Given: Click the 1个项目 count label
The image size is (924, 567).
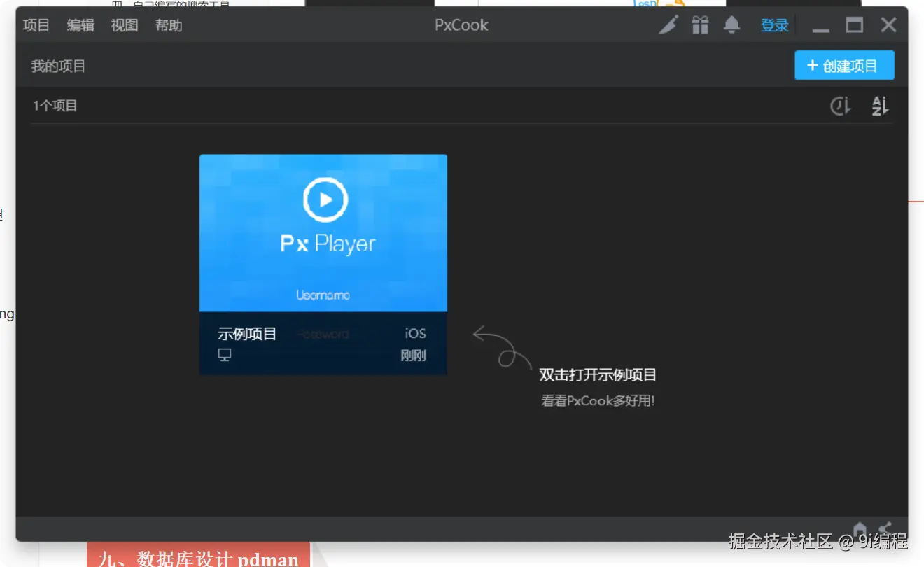Looking at the screenshot, I should click(55, 106).
